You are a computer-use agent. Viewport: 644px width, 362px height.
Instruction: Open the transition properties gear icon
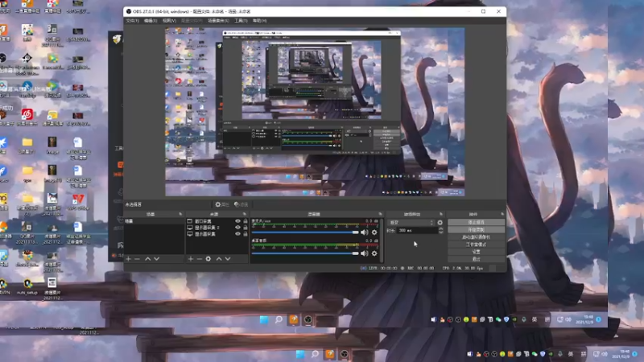coord(440,223)
